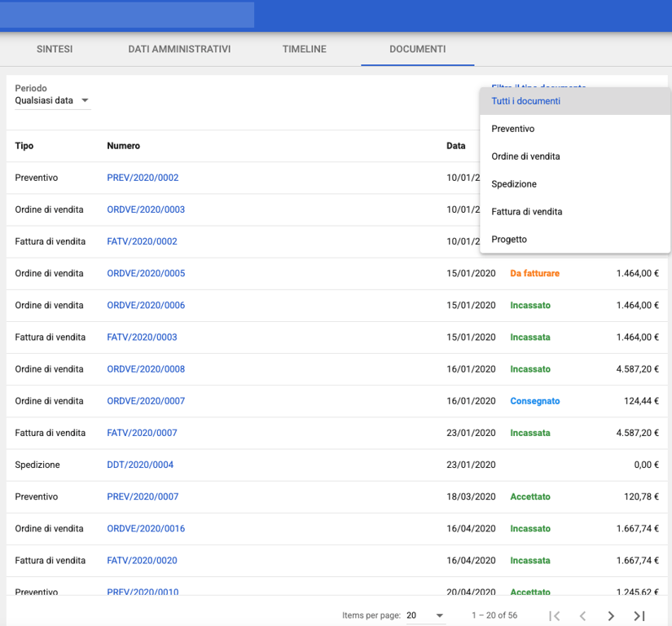
Task: Select 'Tutti i documenti' filter option
Action: [526, 101]
